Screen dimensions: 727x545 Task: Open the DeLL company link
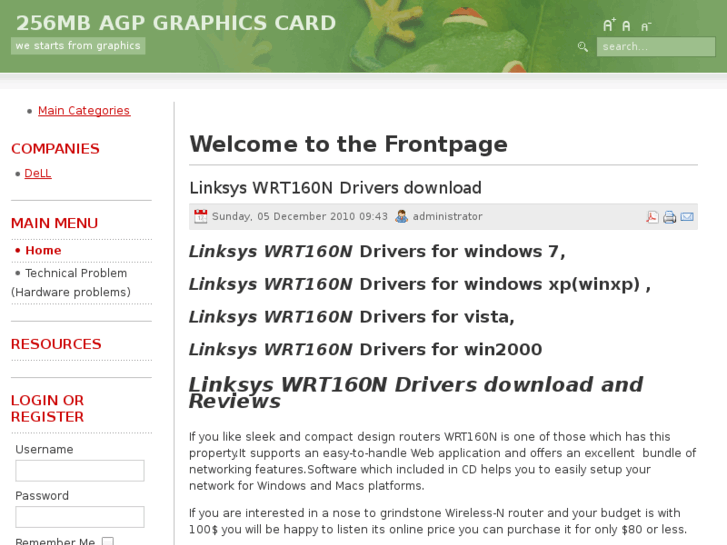coord(38,173)
